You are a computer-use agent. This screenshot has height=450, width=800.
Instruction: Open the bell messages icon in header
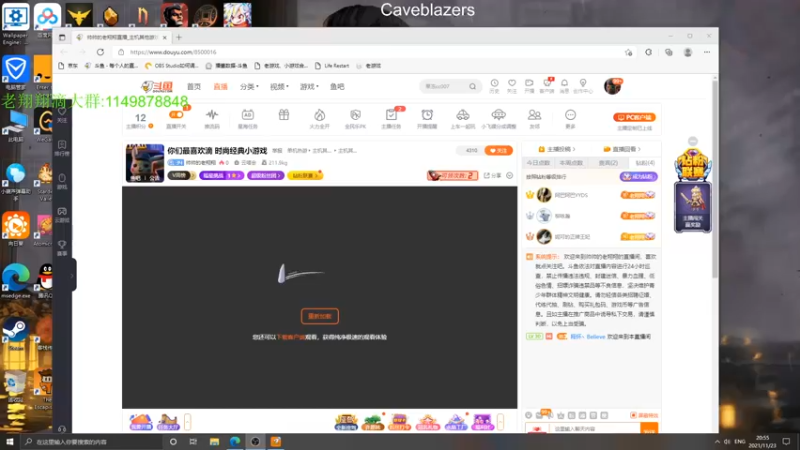tap(564, 86)
